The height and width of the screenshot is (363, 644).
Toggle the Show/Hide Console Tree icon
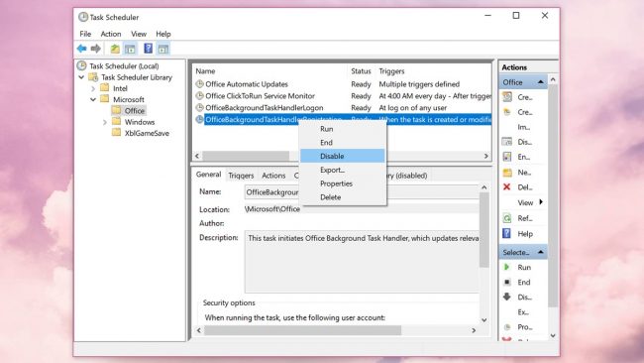pos(130,49)
